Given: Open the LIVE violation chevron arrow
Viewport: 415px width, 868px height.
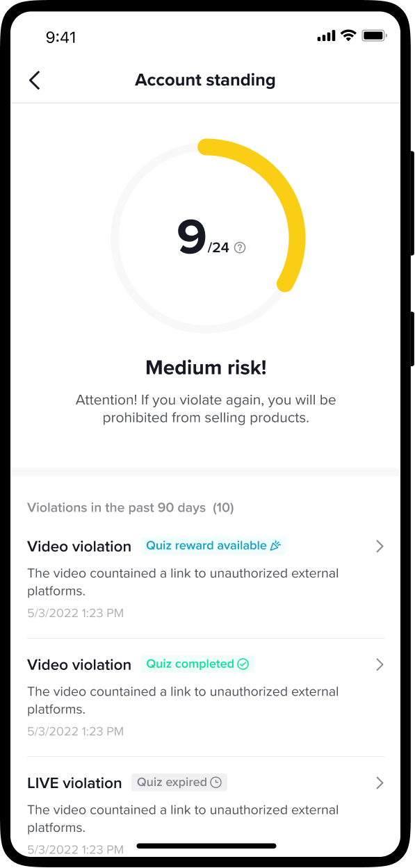Looking at the screenshot, I should point(380,783).
